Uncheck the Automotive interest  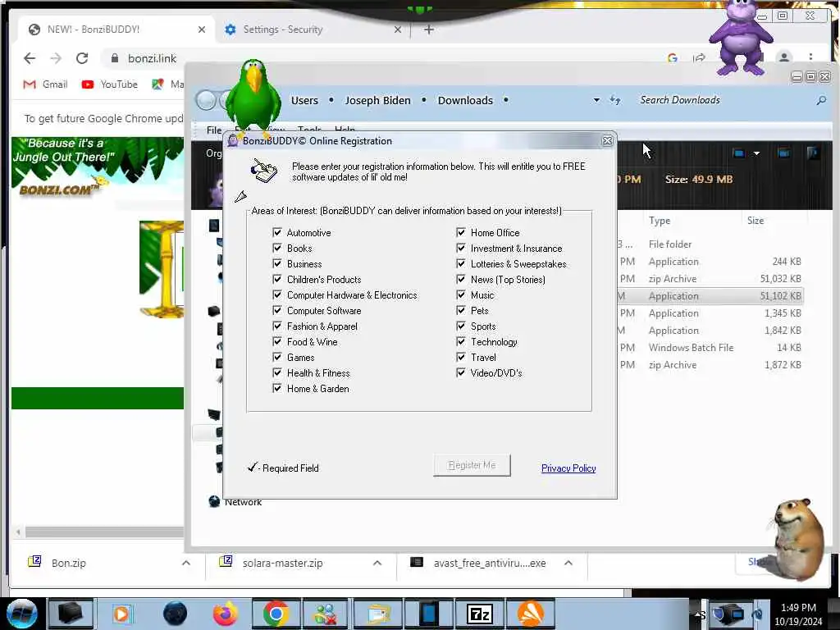point(277,232)
